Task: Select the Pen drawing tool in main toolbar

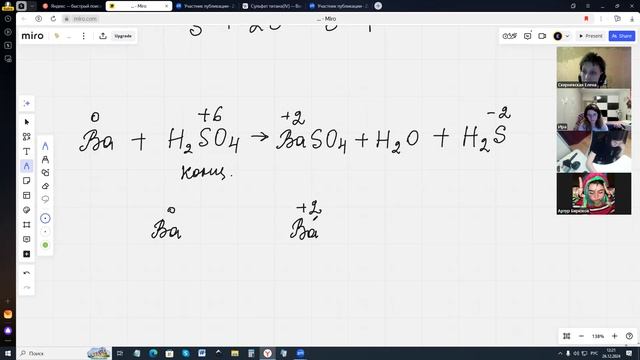Action: pyautogui.click(x=27, y=166)
